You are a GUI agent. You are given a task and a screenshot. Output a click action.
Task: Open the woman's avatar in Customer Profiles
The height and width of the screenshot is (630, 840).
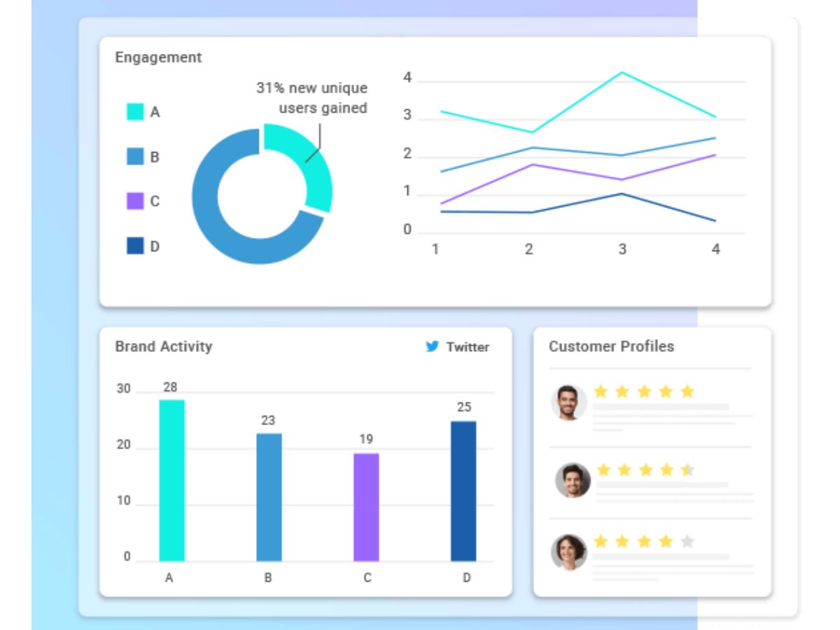point(568,552)
